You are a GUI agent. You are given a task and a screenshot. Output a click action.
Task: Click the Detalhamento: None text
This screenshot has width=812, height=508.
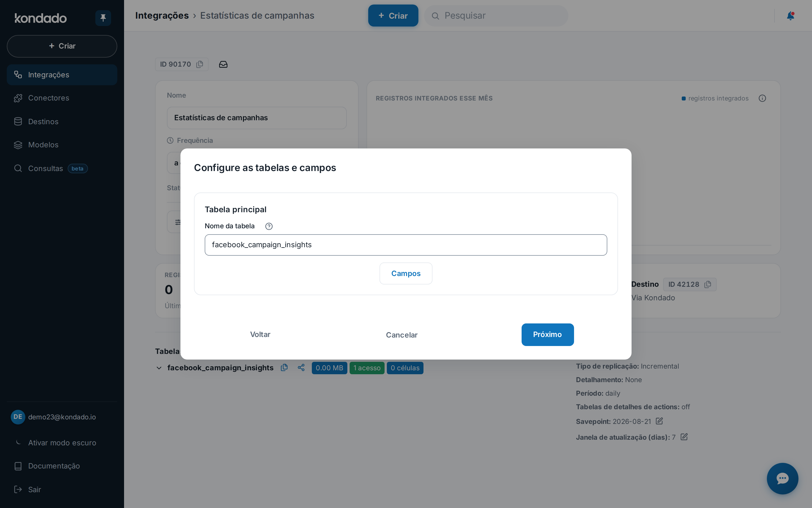click(x=609, y=380)
